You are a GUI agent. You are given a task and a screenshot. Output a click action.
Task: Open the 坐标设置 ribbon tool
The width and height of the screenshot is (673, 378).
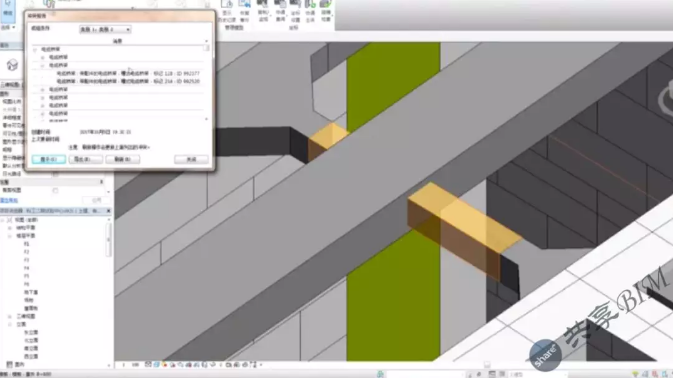point(295,11)
